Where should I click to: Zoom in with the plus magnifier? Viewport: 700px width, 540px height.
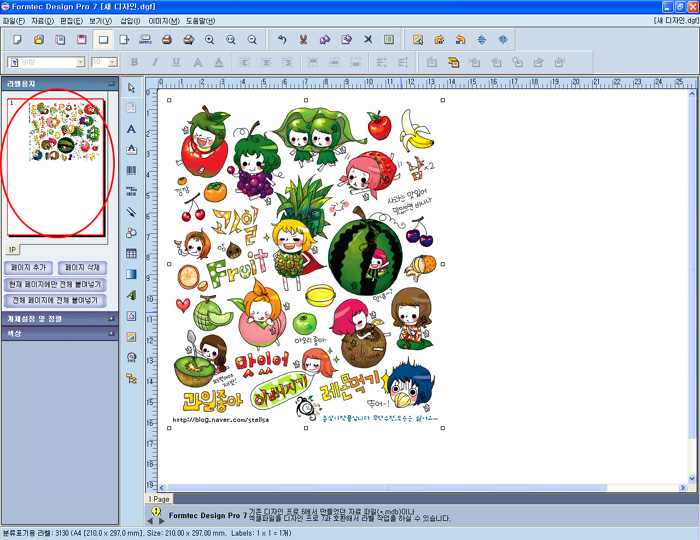tap(209, 40)
